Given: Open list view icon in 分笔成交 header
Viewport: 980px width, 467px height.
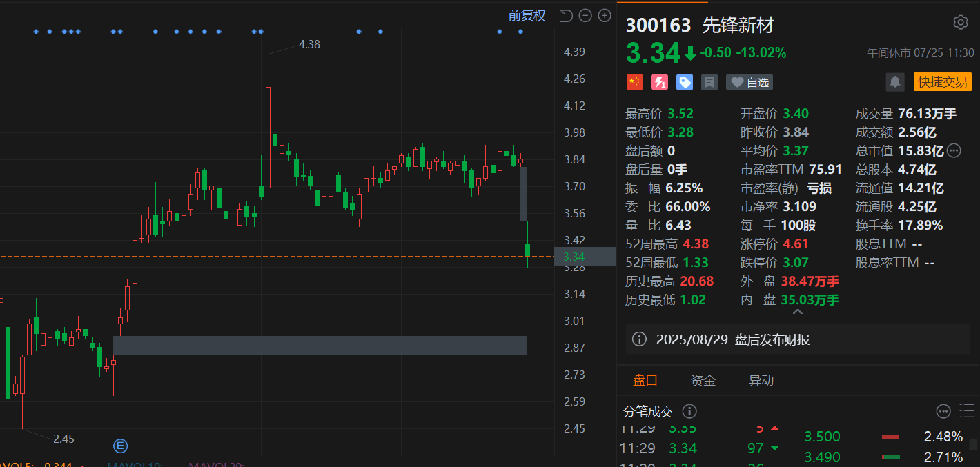Looking at the screenshot, I should (967, 411).
